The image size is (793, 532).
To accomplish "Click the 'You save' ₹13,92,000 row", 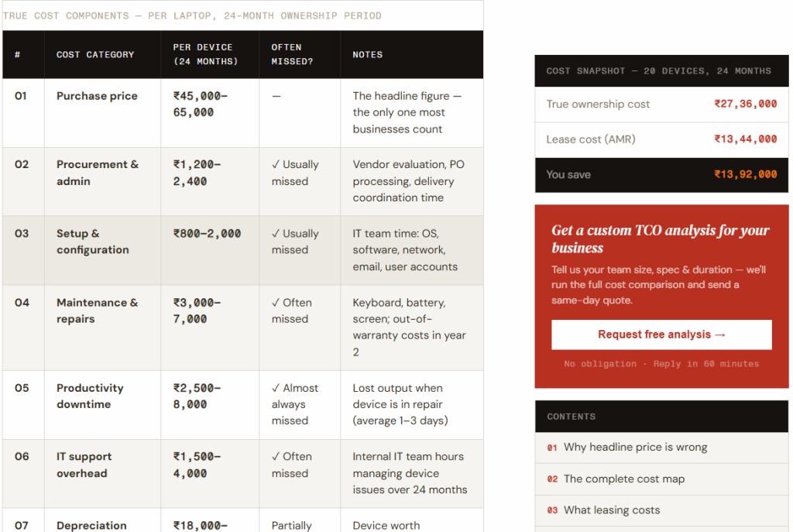I will pyautogui.click(x=661, y=175).
